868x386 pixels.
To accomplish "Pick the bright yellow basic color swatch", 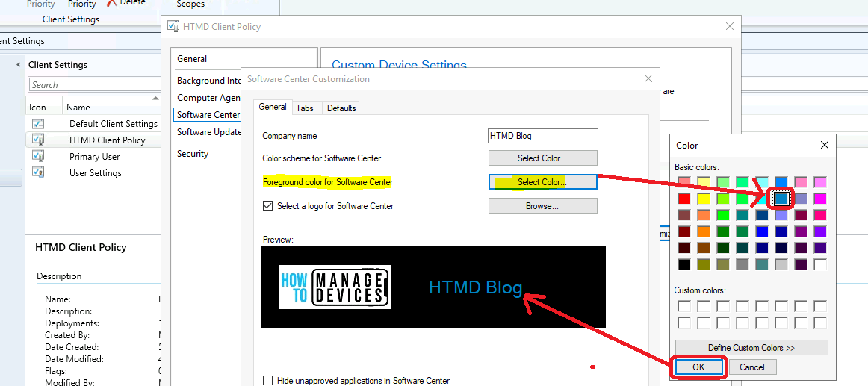I will (704, 198).
